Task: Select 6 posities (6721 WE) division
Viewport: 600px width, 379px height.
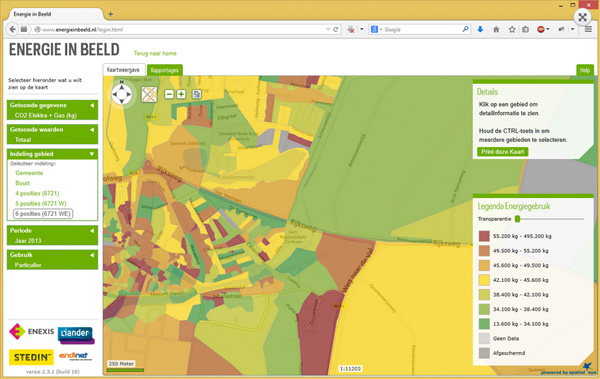Action: pyautogui.click(x=43, y=214)
